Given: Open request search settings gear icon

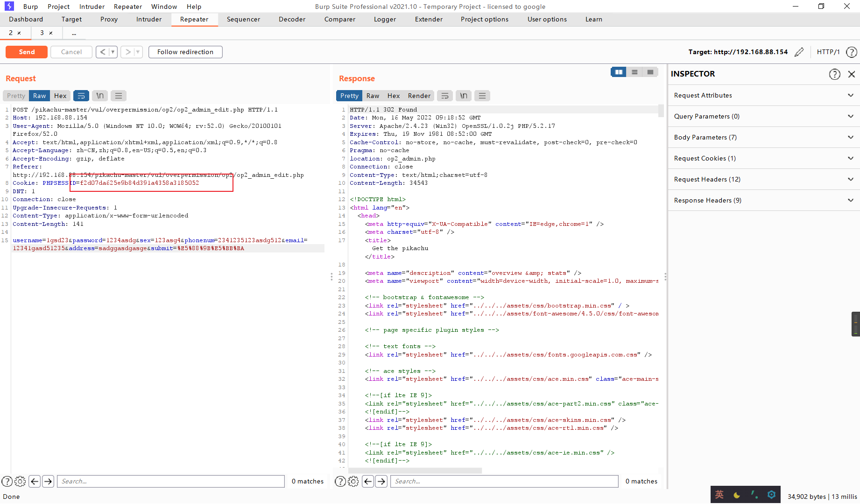Looking at the screenshot, I should pyautogui.click(x=20, y=481).
